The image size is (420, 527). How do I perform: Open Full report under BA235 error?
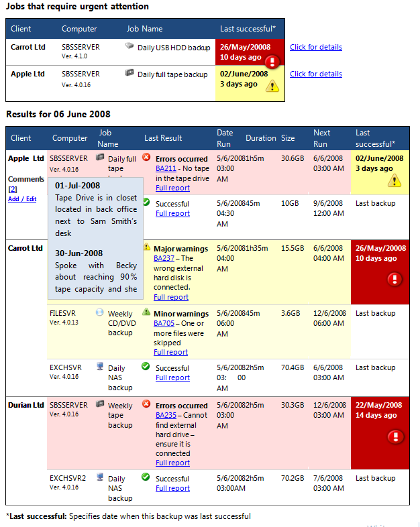[x=172, y=463]
